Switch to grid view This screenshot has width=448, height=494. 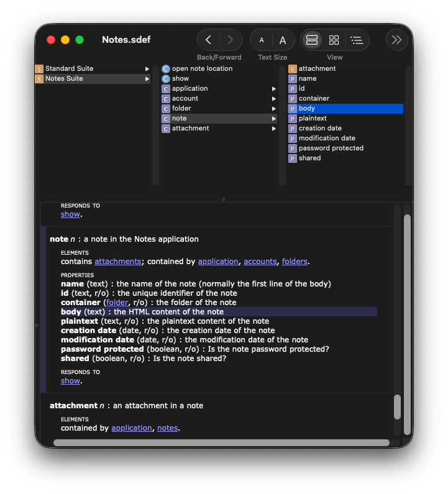(x=334, y=40)
